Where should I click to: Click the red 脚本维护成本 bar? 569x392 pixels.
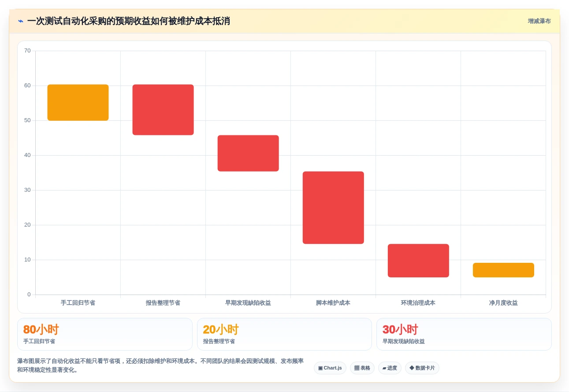point(333,208)
